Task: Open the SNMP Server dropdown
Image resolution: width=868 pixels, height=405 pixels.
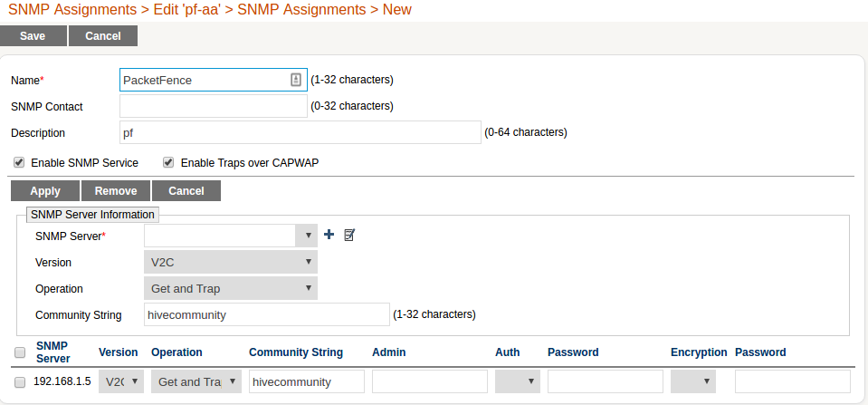Action: (x=230, y=236)
